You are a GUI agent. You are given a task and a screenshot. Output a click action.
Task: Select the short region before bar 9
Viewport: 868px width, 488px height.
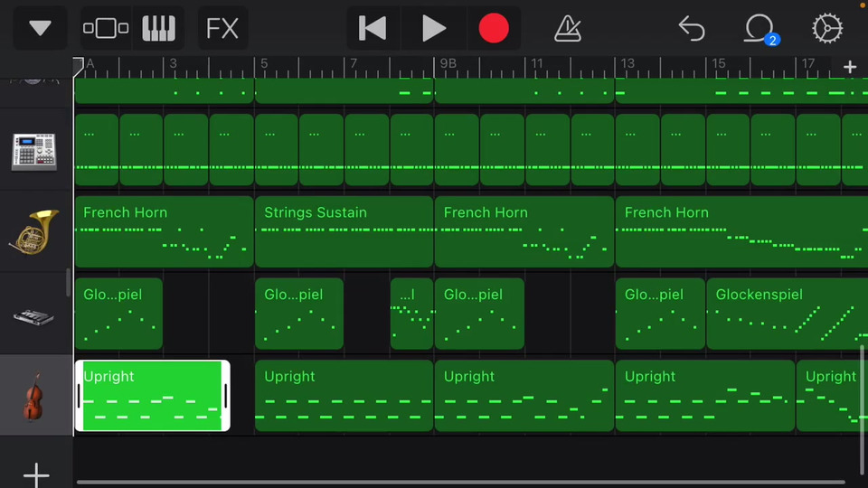tap(412, 314)
